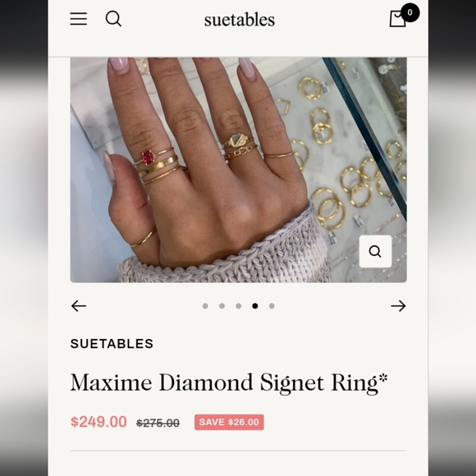Screen dimensions: 476x476
Task: Click the red gemstone ring in photo
Action: [x=149, y=158]
